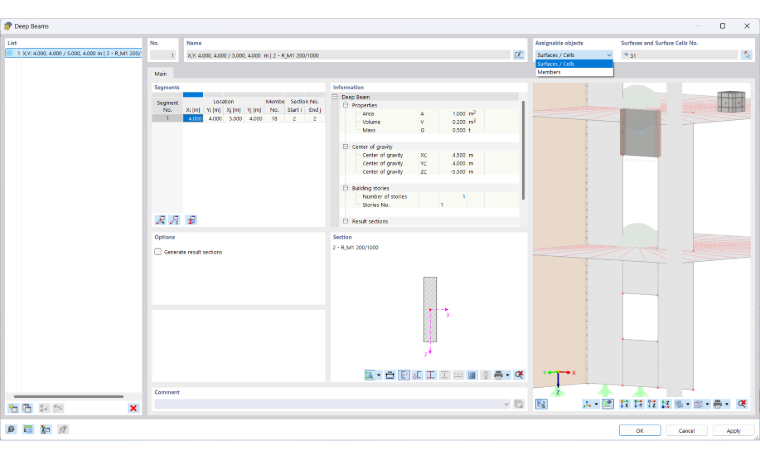Click the Mass value 0.500 in Properties
Image resolution: width=760 pixels, height=459 pixels.
[459, 130]
